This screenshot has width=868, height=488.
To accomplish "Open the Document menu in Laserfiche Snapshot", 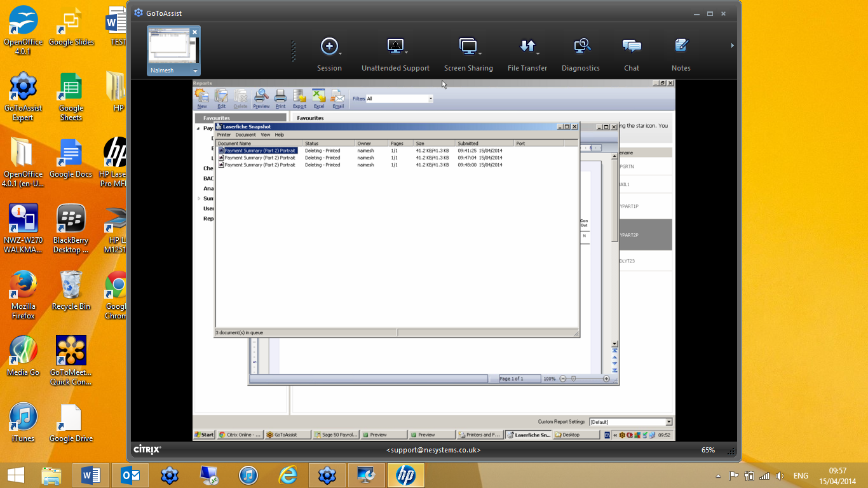I will (x=245, y=135).
